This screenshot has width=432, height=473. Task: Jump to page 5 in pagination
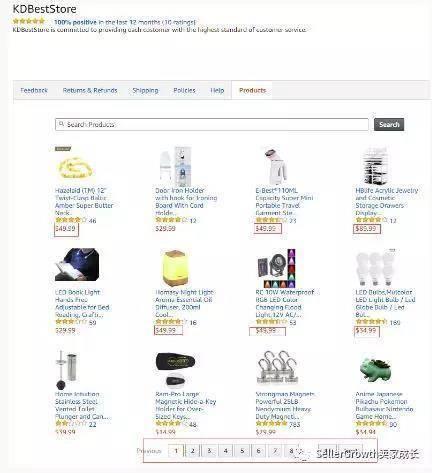pos(242,451)
